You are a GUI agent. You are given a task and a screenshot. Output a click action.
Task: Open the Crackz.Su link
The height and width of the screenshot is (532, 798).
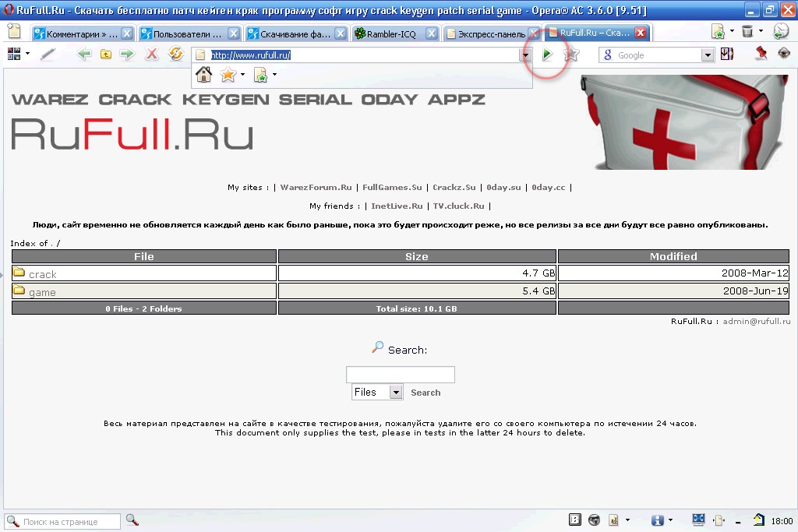[x=454, y=187]
